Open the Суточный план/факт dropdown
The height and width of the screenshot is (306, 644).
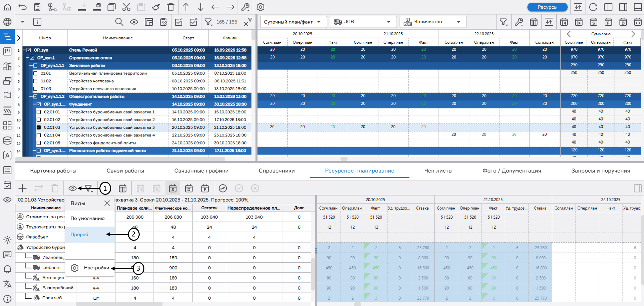pyautogui.click(x=292, y=22)
